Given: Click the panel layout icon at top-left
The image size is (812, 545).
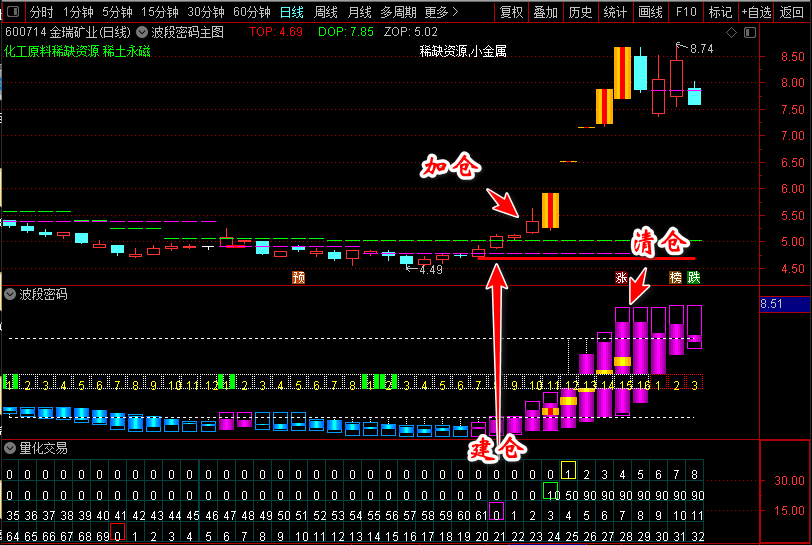Looking at the screenshot, I should click(x=11, y=12).
